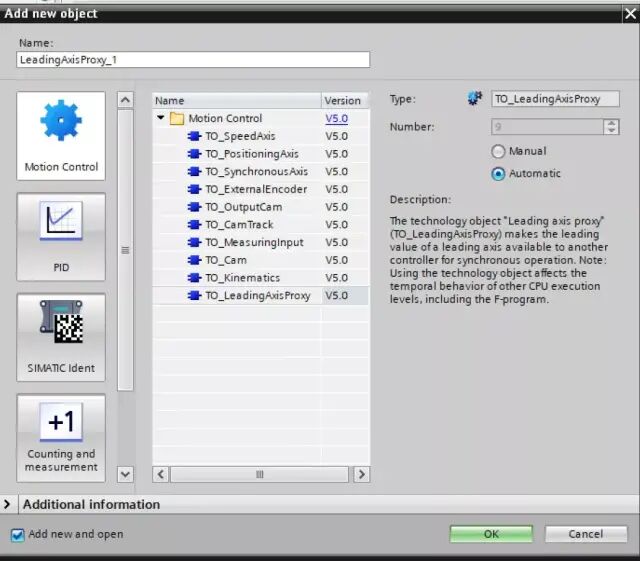Select the SIMATIC Ident category
This screenshot has width=640, height=561.
[61, 337]
